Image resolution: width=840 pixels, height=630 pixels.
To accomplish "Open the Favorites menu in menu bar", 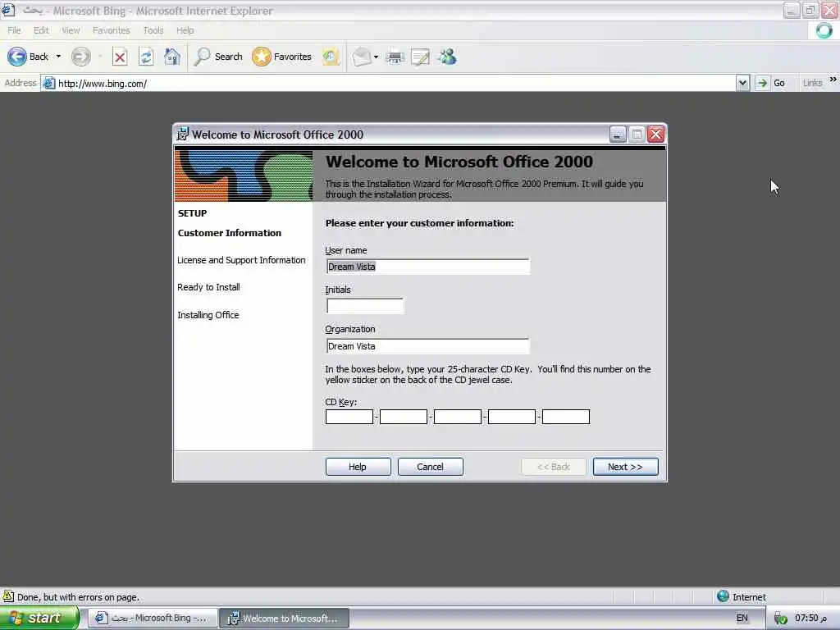I will click(x=111, y=30).
